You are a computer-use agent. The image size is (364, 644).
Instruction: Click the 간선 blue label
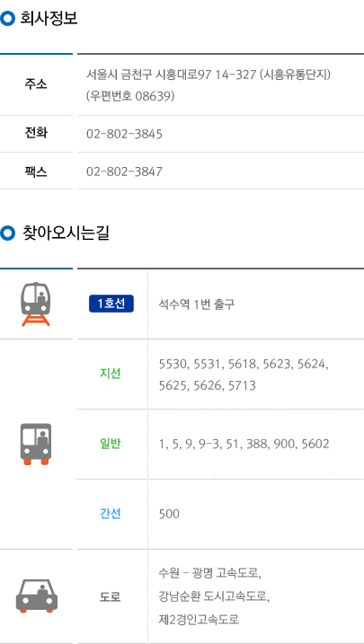coord(111,514)
